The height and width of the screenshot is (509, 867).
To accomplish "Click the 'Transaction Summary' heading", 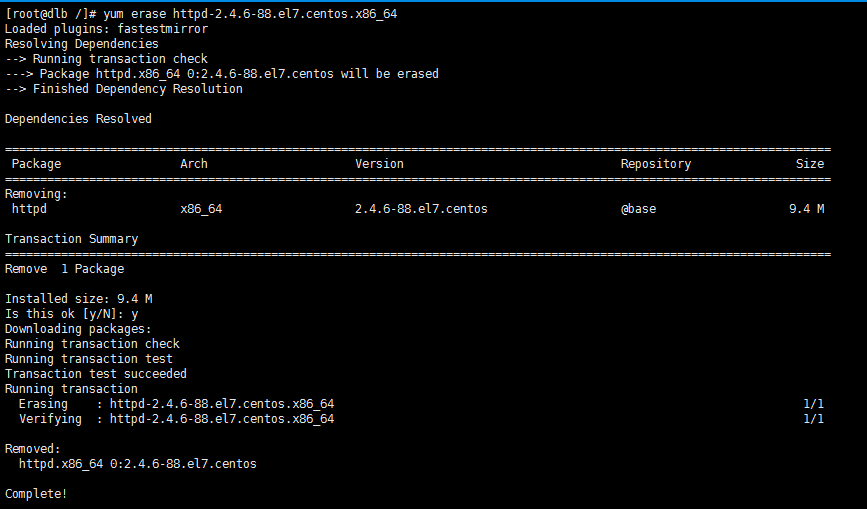I will [71, 239].
